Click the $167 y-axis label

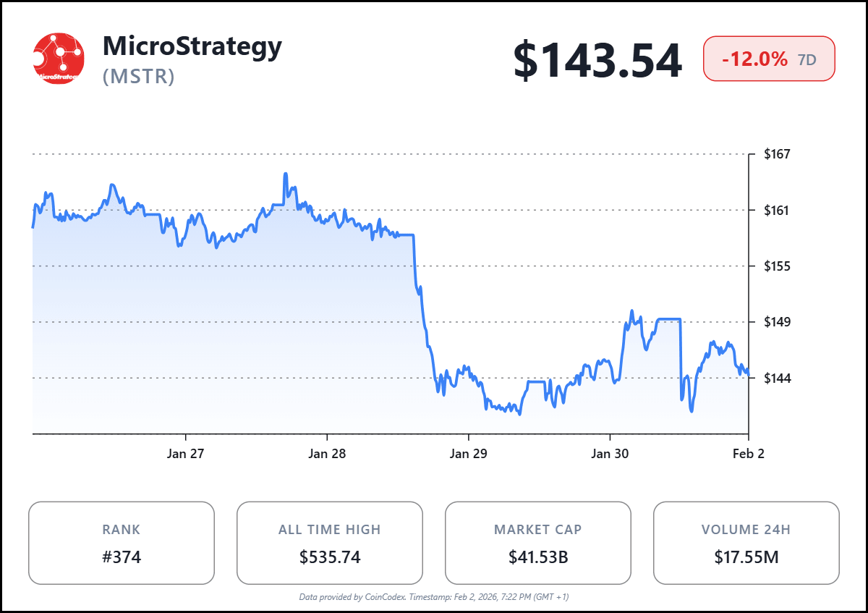pos(777,154)
